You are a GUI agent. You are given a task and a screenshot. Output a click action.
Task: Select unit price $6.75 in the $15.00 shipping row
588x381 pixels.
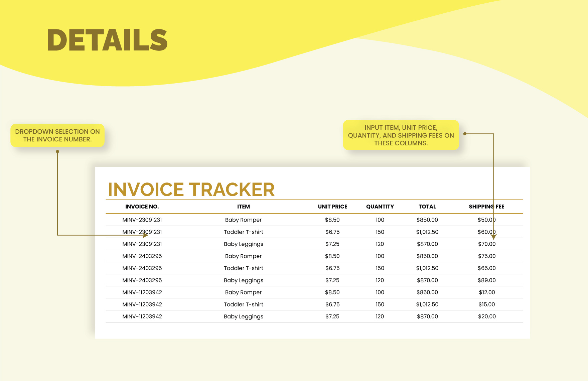coord(332,304)
